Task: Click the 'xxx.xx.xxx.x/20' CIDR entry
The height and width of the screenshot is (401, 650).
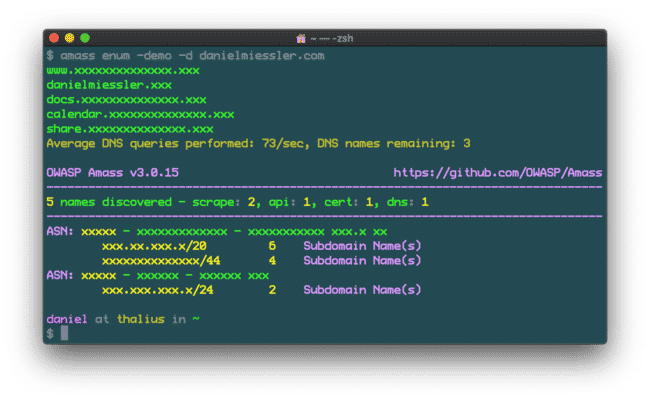Action: coord(154,246)
